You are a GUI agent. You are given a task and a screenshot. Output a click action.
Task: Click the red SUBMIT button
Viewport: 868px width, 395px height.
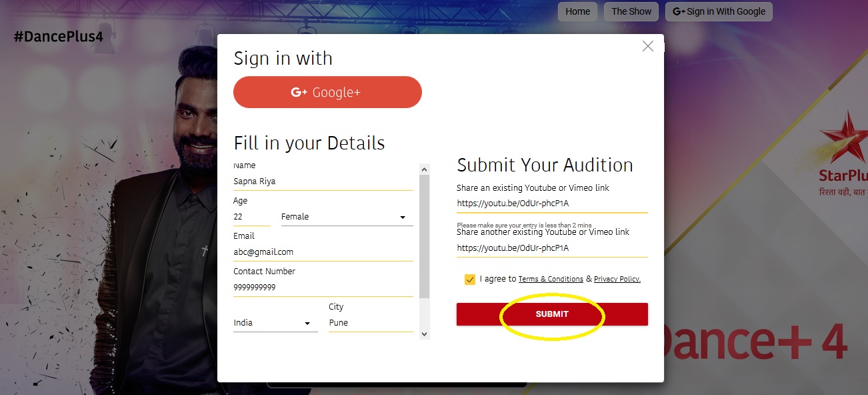tap(552, 314)
